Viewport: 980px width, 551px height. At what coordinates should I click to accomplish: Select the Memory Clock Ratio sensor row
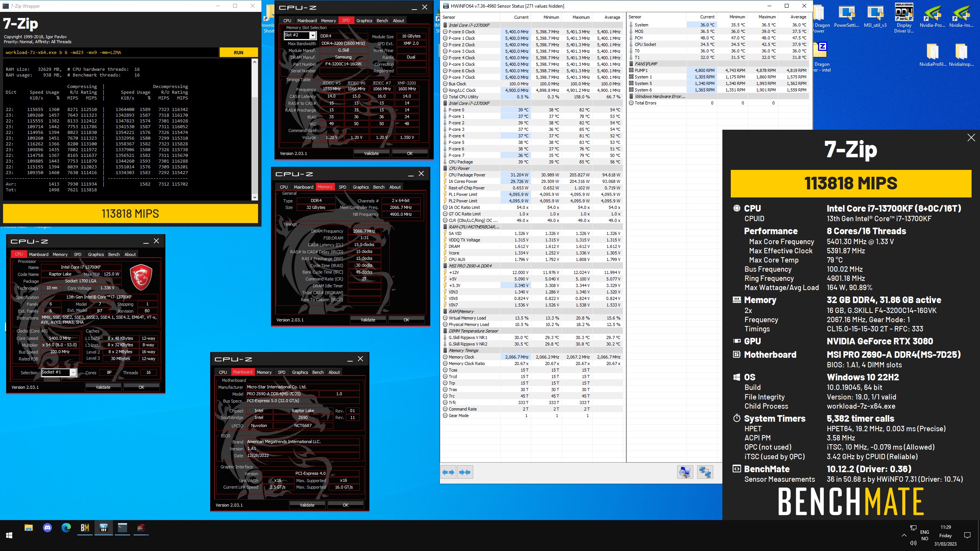click(532, 364)
